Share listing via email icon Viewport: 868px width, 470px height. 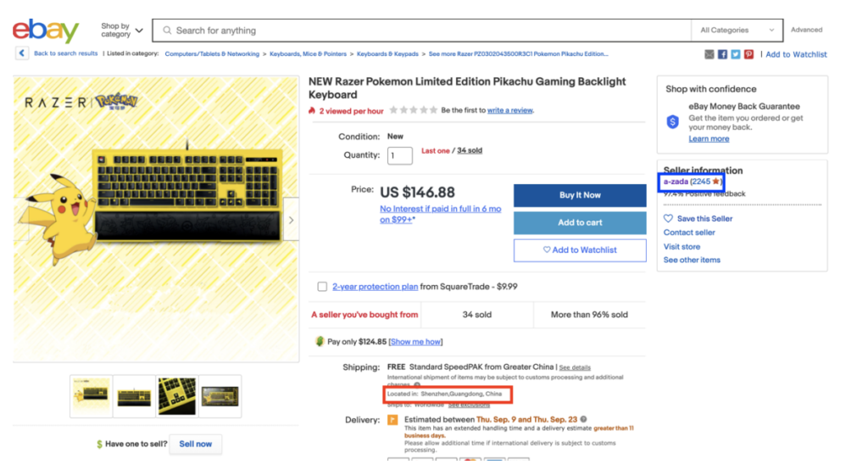coord(709,54)
